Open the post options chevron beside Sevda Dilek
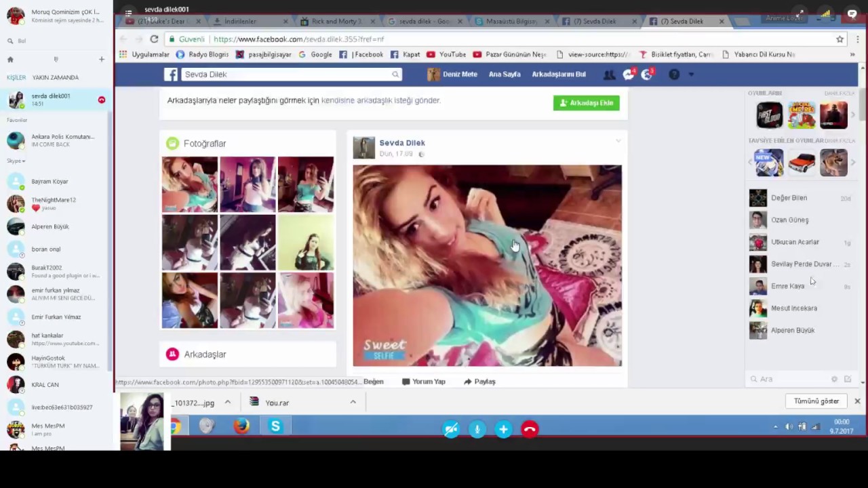Screen dimensions: 868x488 (x=618, y=141)
